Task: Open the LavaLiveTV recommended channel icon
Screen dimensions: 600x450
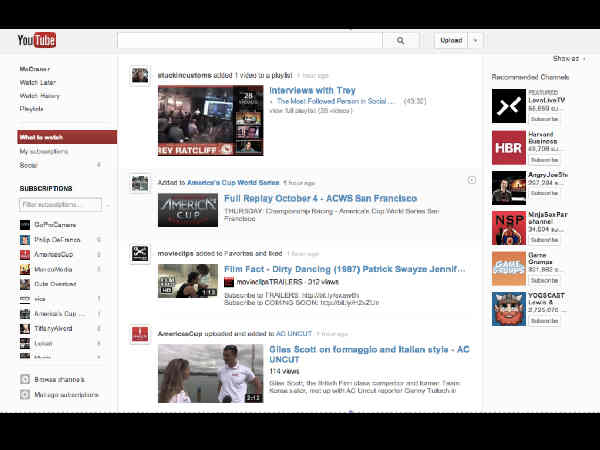Action: (509, 106)
